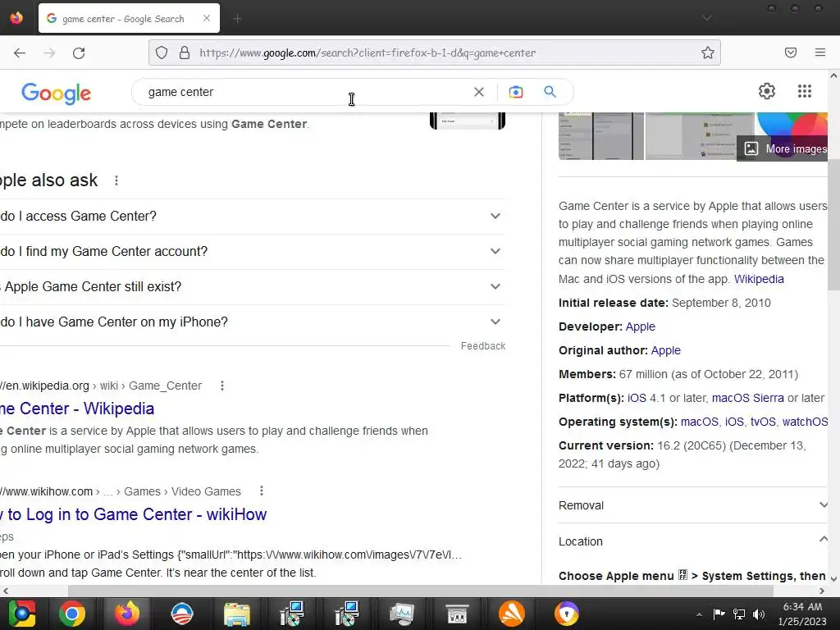Screen dimensions: 840x630
Task: Open the Firefox hamburger menu
Action: tap(820, 52)
